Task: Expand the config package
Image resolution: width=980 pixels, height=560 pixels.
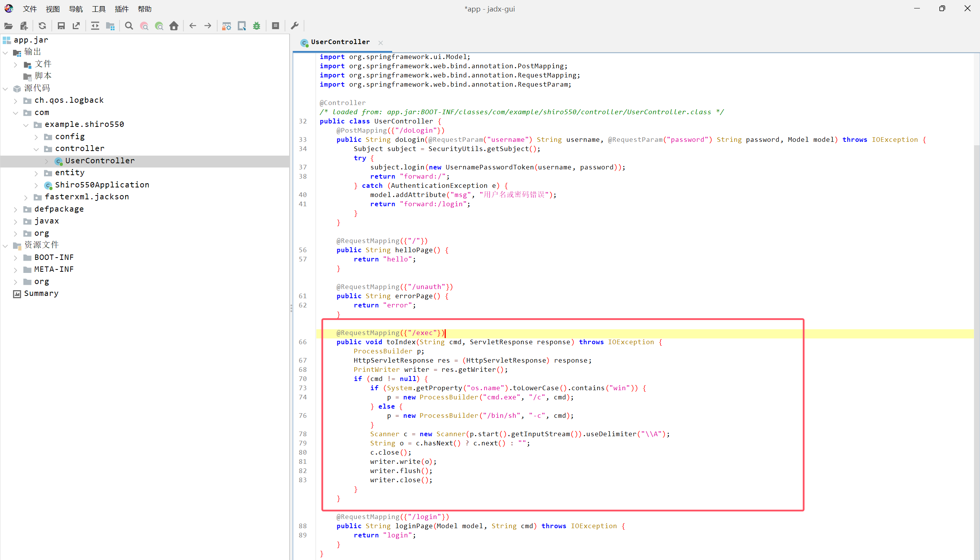Action: (x=36, y=137)
